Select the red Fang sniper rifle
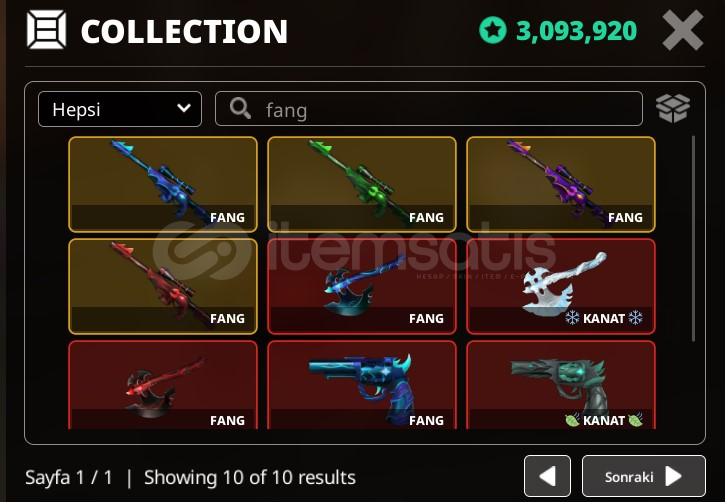 (163, 286)
